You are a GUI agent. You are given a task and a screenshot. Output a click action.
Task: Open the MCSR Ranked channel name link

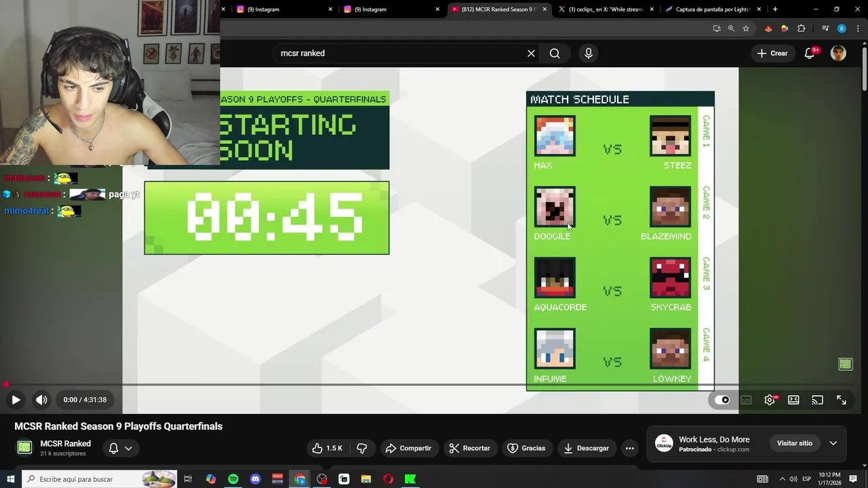pyautogui.click(x=65, y=443)
